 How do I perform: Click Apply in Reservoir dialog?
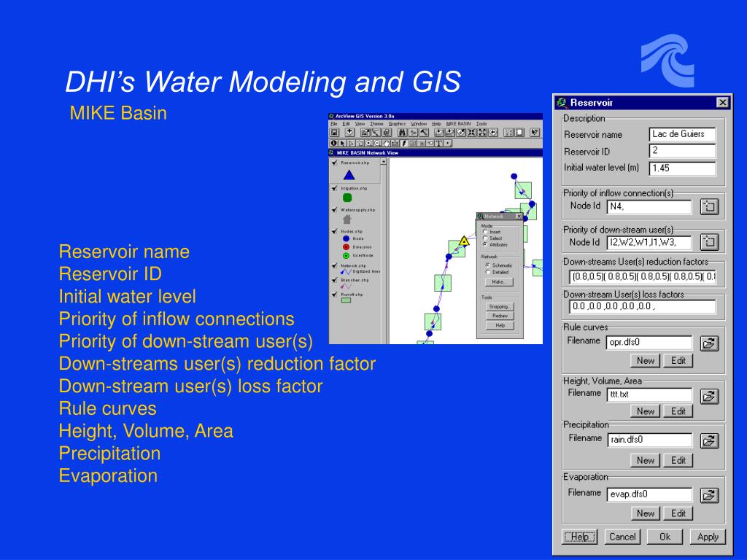click(708, 537)
